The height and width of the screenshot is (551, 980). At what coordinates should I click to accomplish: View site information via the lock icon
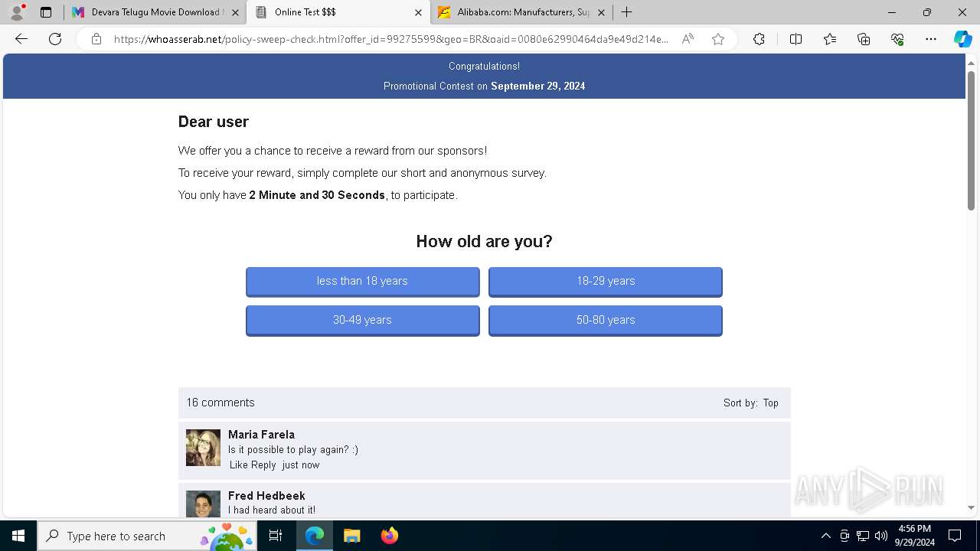click(x=96, y=39)
